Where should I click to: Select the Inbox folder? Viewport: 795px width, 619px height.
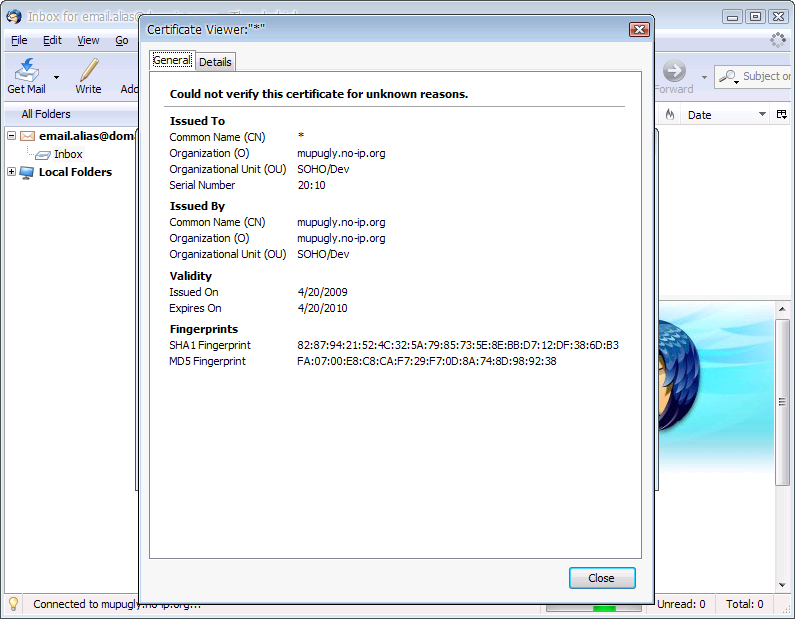point(67,154)
